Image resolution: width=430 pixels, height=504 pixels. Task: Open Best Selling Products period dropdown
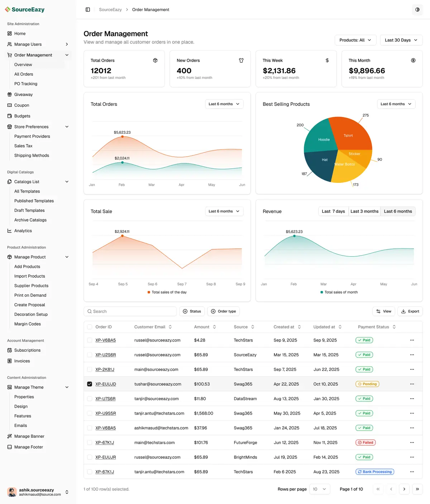point(396,104)
